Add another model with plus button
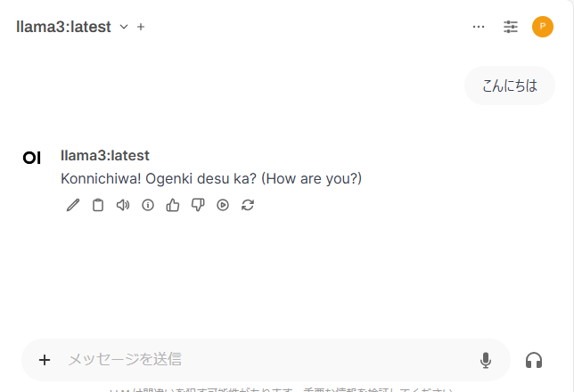The height and width of the screenshot is (392, 574). click(x=141, y=27)
